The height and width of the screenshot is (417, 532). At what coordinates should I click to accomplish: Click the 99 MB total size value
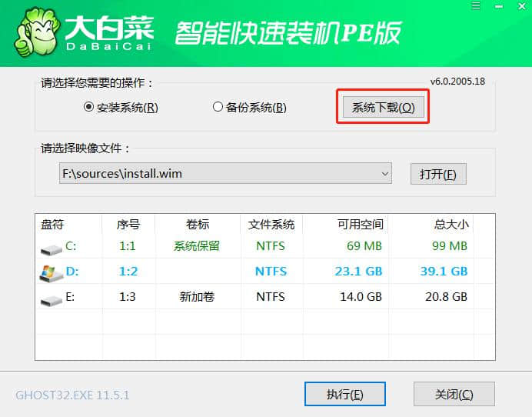450,246
